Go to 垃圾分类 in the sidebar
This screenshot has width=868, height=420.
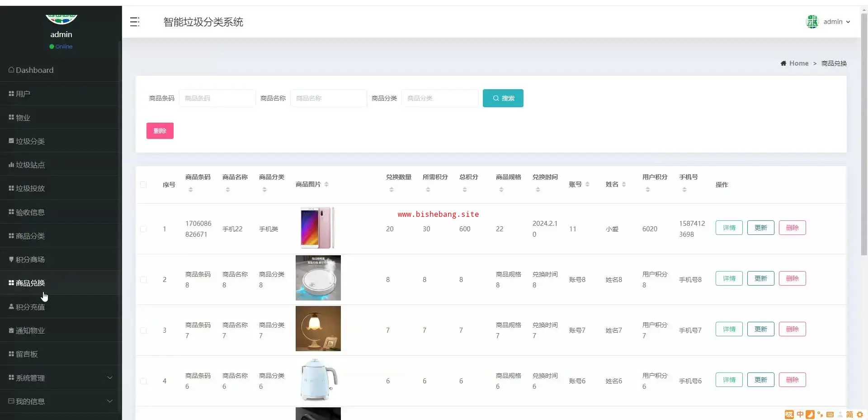click(30, 141)
